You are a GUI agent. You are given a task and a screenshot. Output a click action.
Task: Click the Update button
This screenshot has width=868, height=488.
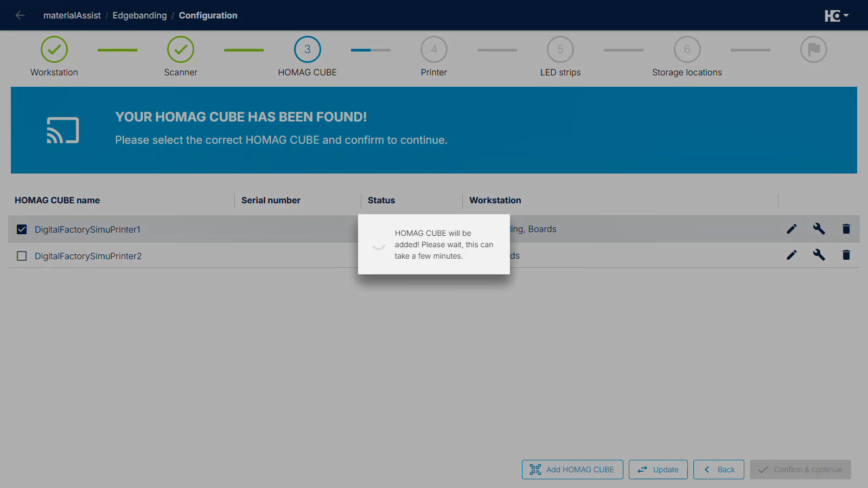coord(658,470)
